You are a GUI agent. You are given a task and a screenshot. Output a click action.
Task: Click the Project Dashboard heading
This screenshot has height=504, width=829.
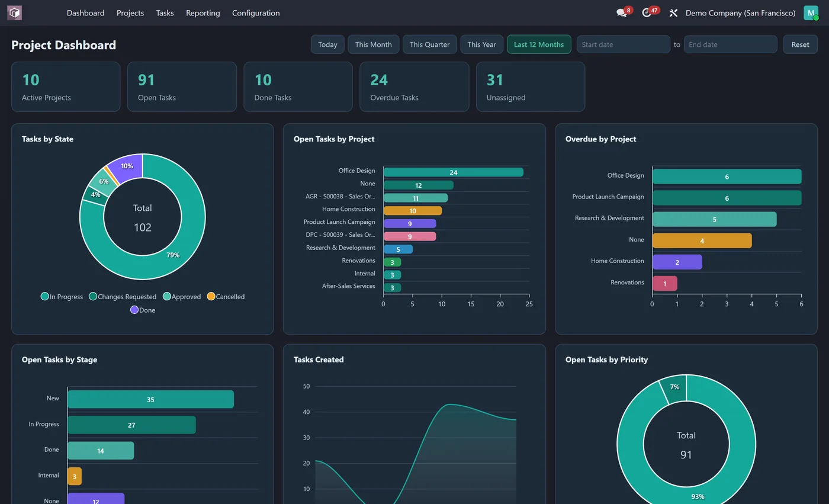coord(63,45)
